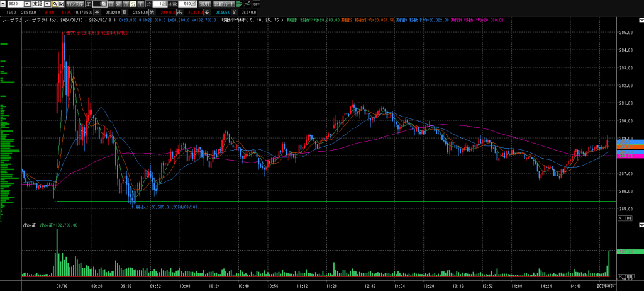Select the 日 daily timeframe icon

tap(111, 4)
